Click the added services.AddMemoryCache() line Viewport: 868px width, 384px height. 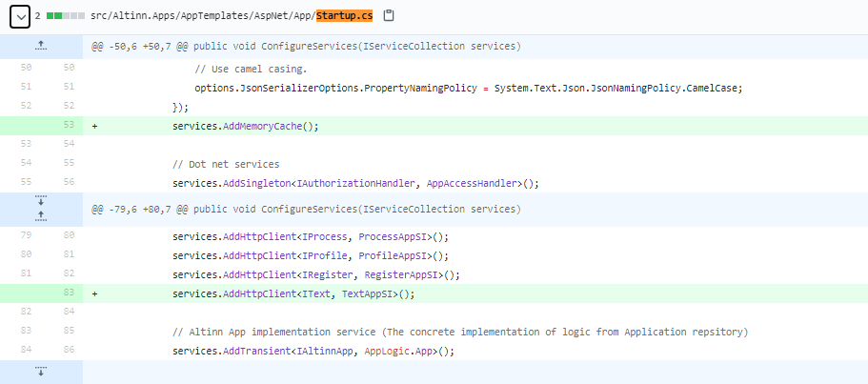click(245, 126)
